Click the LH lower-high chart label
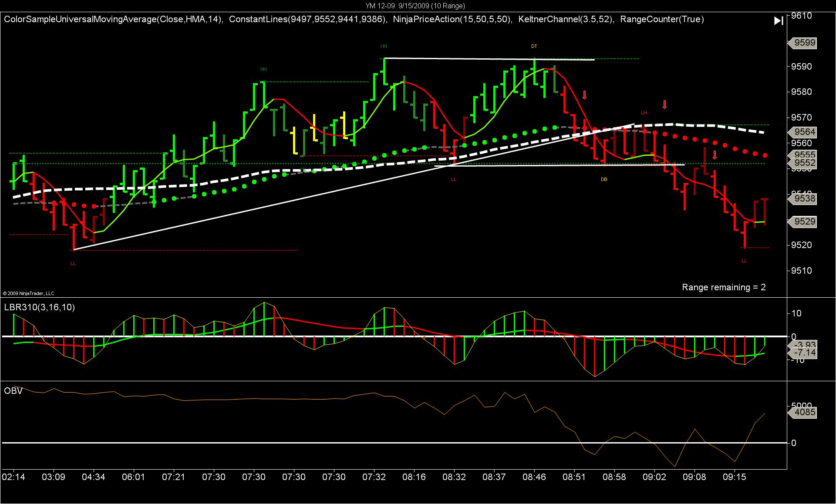The height and width of the screenshot is (504, 836). coord(644,113)
